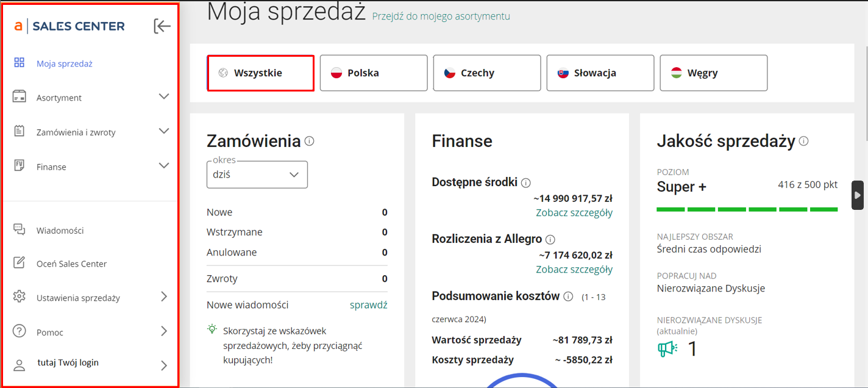Screen dimensions: 868x388
Task: Click the Nowe orders row
Action: pyautogui.click(x=297, y=212)
